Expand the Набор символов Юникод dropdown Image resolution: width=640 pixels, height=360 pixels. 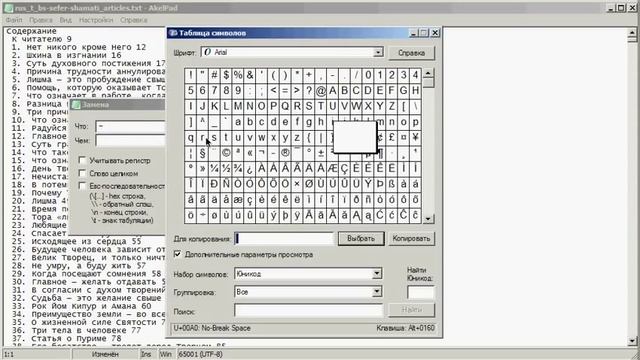pos(377,273)
